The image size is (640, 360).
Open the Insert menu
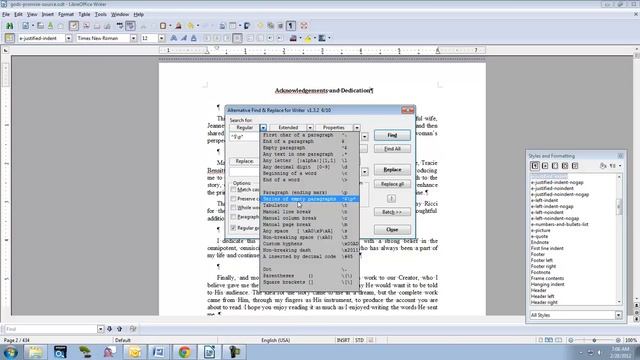[x=47, y=14]
